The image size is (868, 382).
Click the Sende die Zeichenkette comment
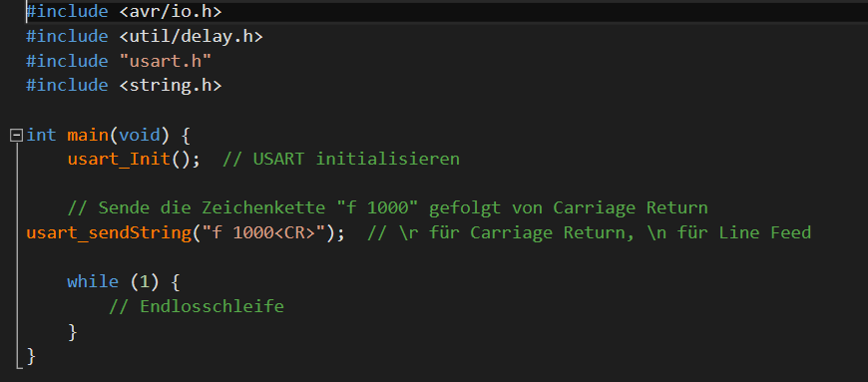point(387,208)
